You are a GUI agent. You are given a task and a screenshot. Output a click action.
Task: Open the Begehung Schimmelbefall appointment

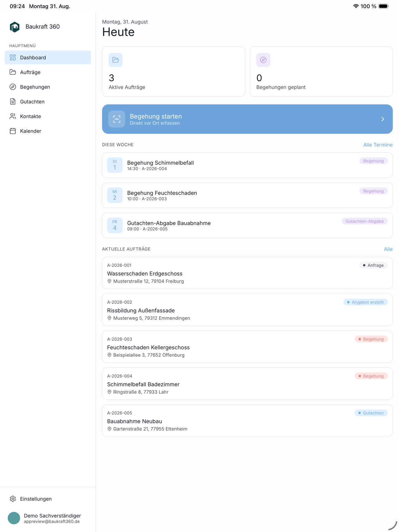pos(247,165)
